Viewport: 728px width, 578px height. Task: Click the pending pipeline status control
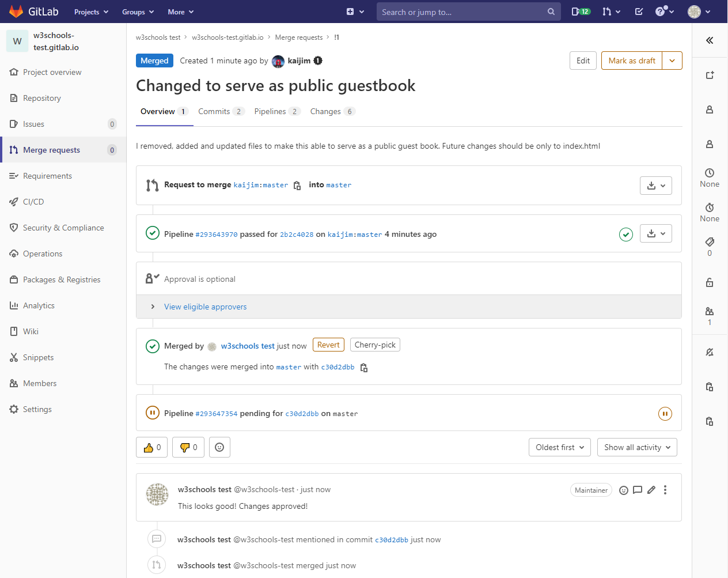(x=665, y=413)
